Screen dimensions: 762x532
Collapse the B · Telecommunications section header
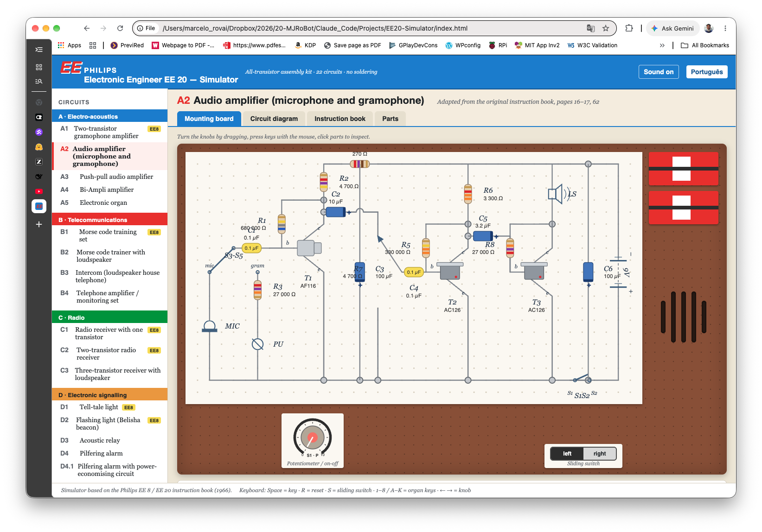tap(109, 220)
